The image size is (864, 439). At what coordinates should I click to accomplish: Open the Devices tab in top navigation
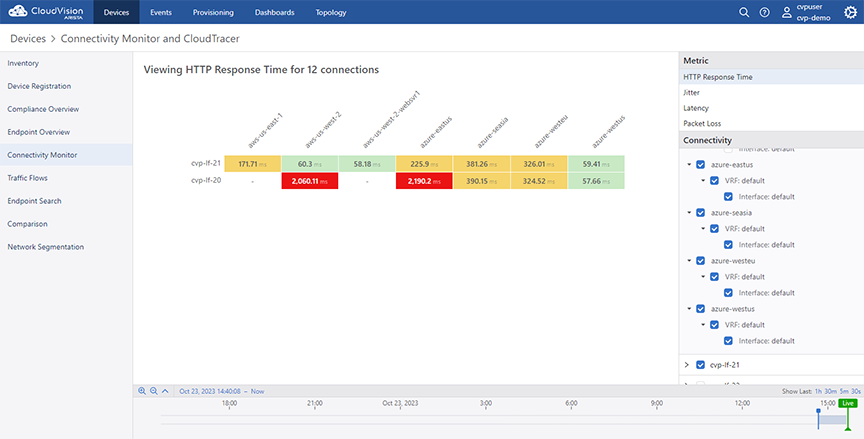(x=116, y=12)
